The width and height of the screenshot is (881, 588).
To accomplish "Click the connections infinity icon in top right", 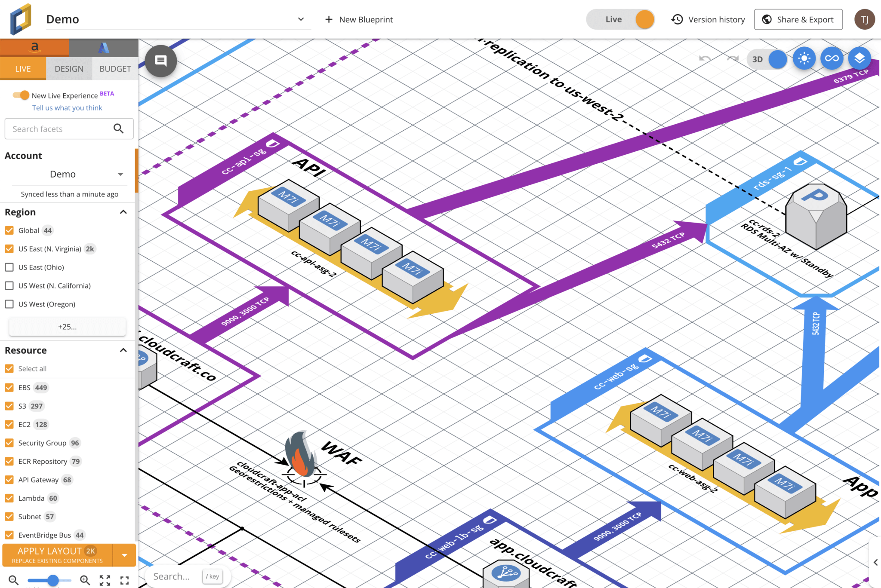I will (832, 59).
